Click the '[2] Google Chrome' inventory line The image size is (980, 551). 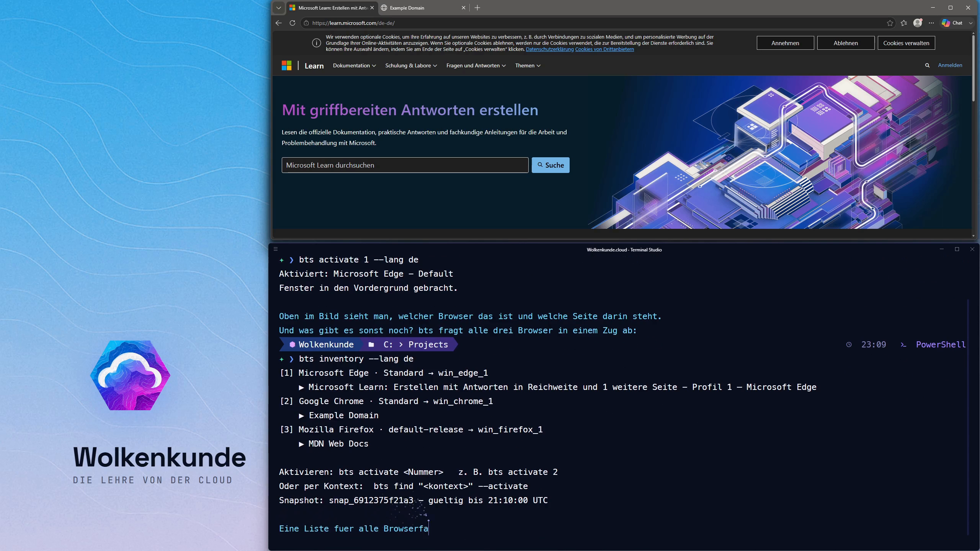(386, 401)
